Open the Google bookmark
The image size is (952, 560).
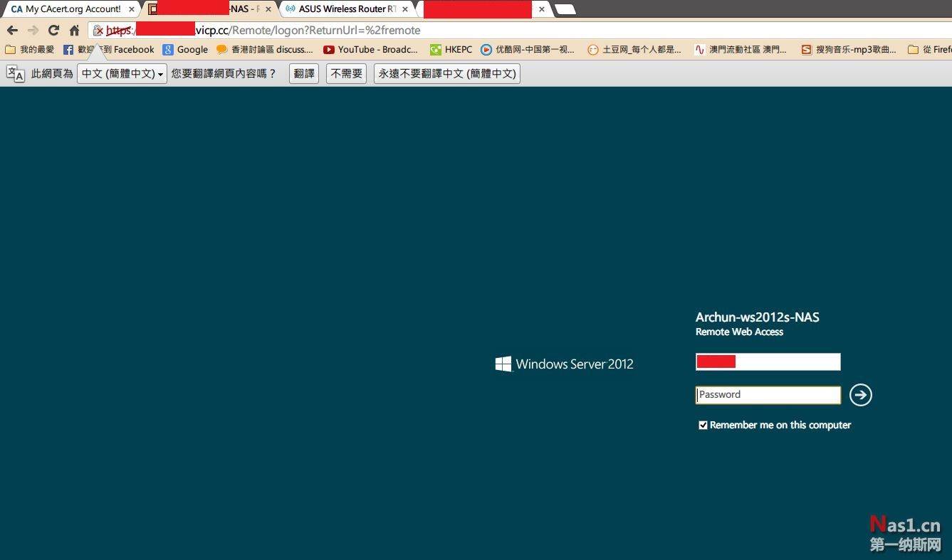click(185, 50)
